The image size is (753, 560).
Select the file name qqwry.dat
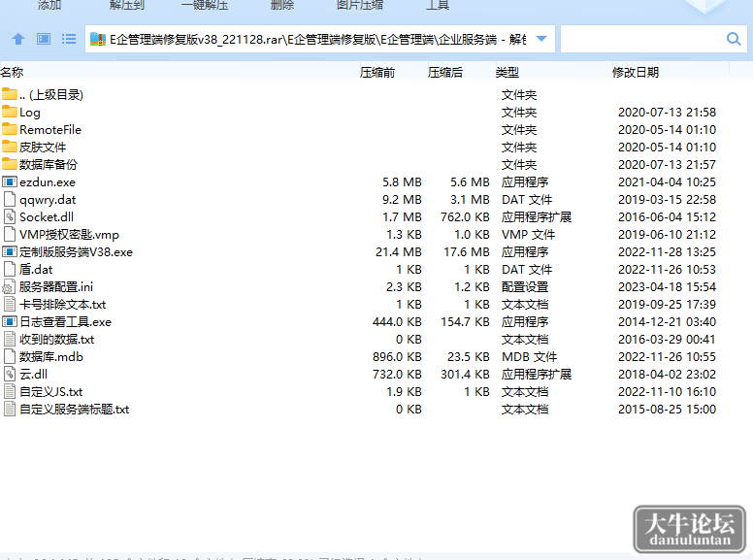(48, 200)
